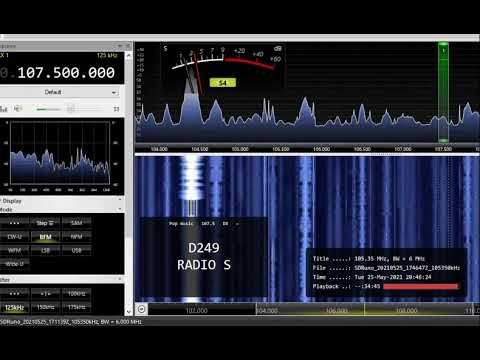The height and width of the screenshot is (360, 480).
Task: Click the playback Title line 105.35 MHz
Action: [369, 259]
